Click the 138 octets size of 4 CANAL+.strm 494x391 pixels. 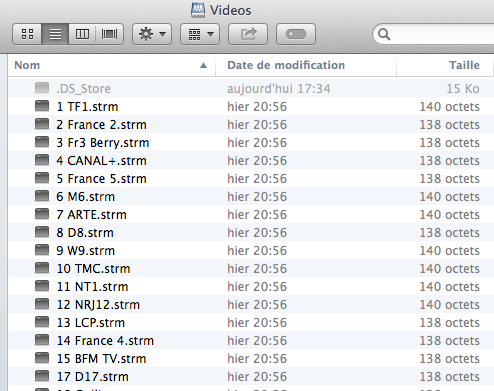[x=450, y=161]
